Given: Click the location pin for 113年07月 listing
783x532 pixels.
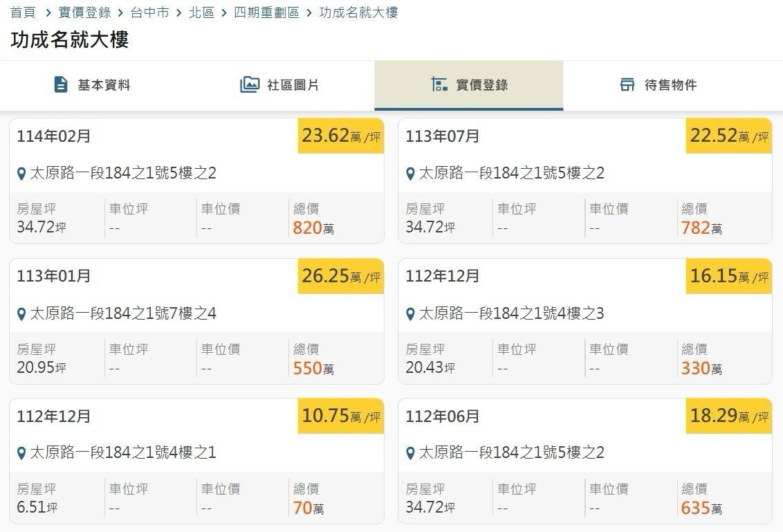Looking at the screenshot, I should [x=410, y=174].
